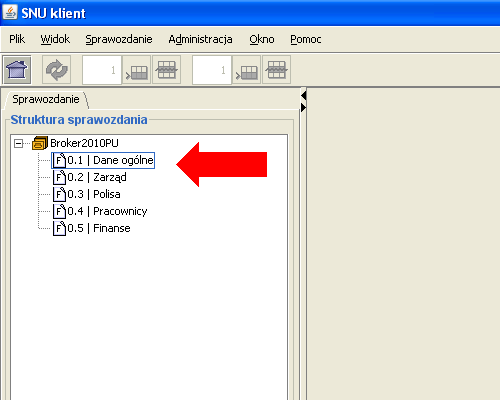The width and height of the screenshot is (500, 400).
Task: Open the Plik menu
Action: click(x=17, y=39)
